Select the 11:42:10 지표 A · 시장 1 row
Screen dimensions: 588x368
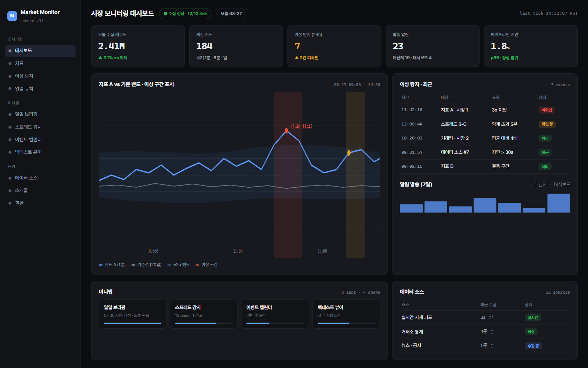(x=485, y=110)
